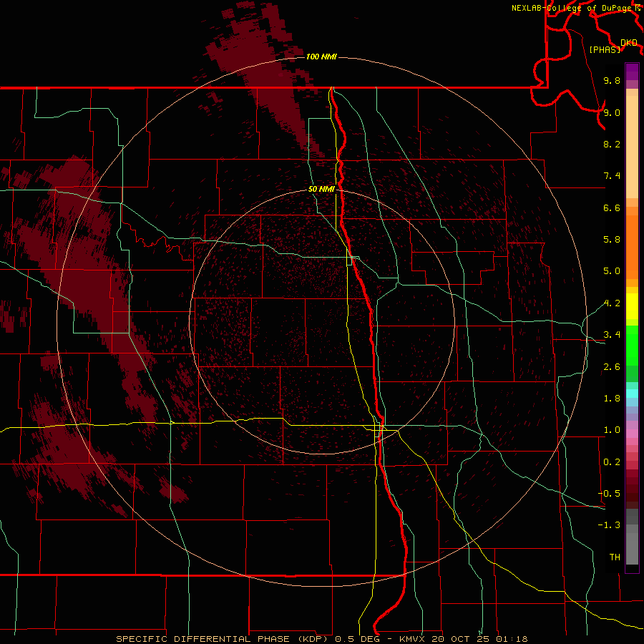Click the 4.2 legend value
Viewport: 644px width, 644px height.
(612, 303)
